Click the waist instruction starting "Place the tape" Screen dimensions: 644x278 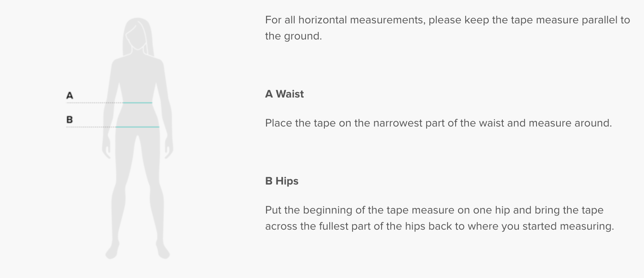[438, 123]
